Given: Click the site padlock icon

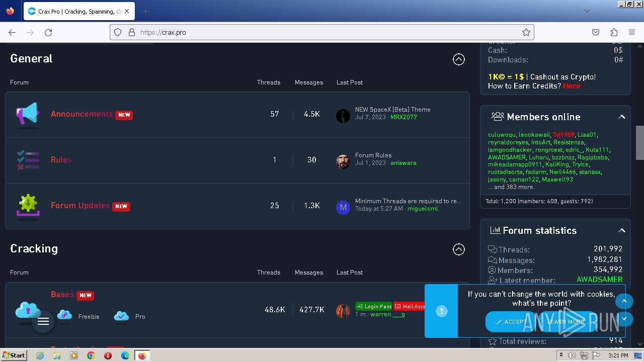Looking at the screenshot, I should click(132, 32).
